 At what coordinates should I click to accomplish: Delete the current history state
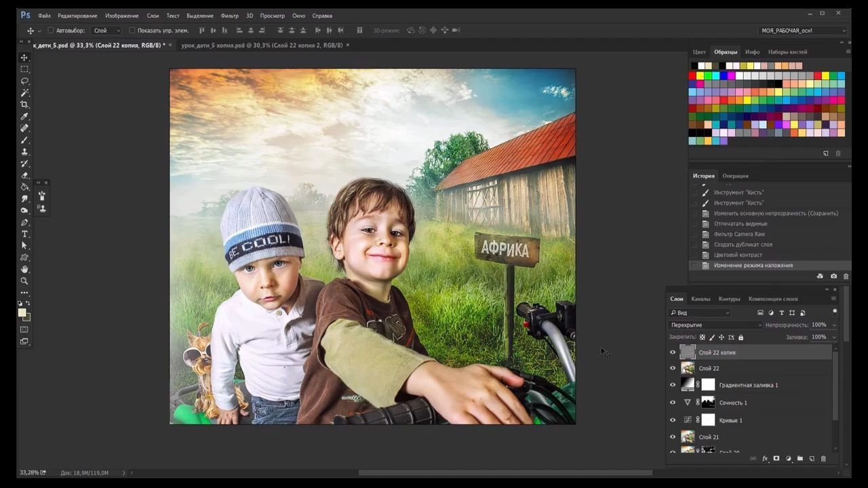click(x=846, y=277)
